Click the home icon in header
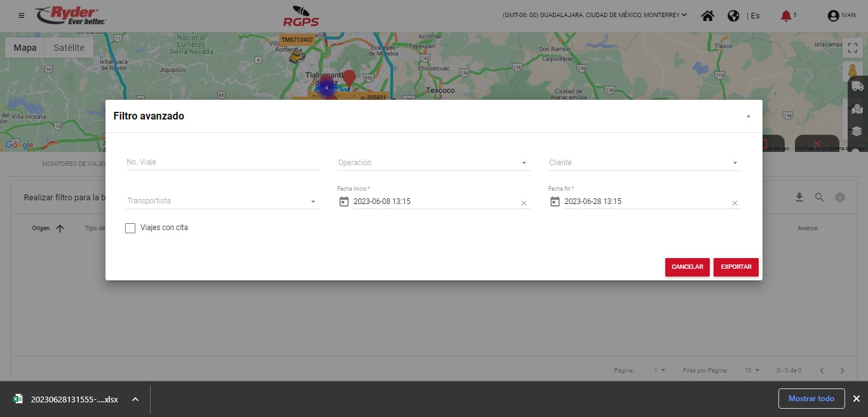The height and width of the screenshot is (417, 868). click(x=707, y=16)
